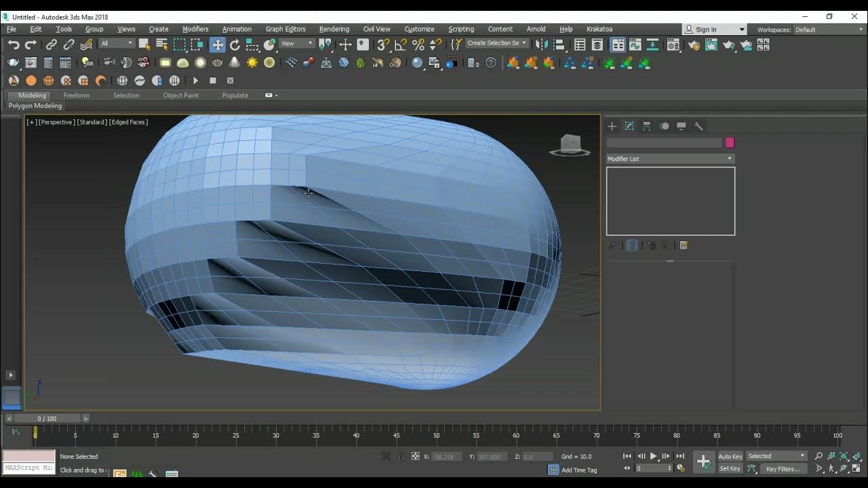The image size is (868, 488).
Task: Click the pink object color swatch
Action: pyautogui.click(x=730, y=142)
